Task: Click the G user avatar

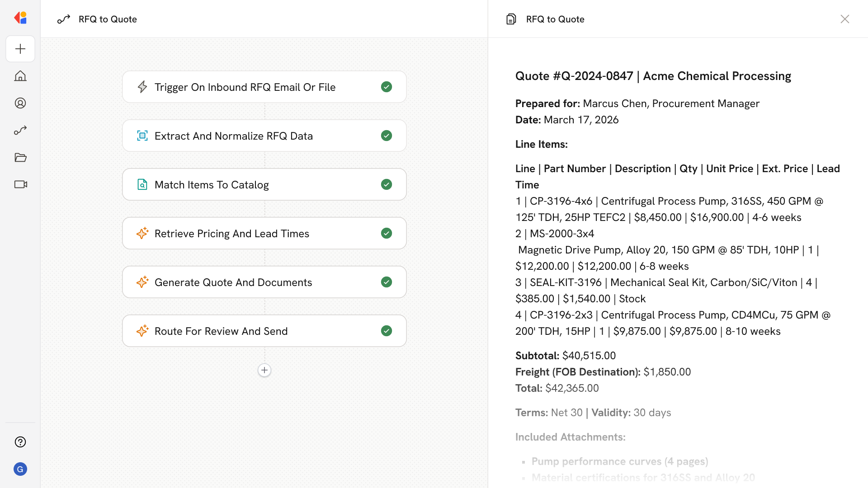Action: [x=20, y=469]
